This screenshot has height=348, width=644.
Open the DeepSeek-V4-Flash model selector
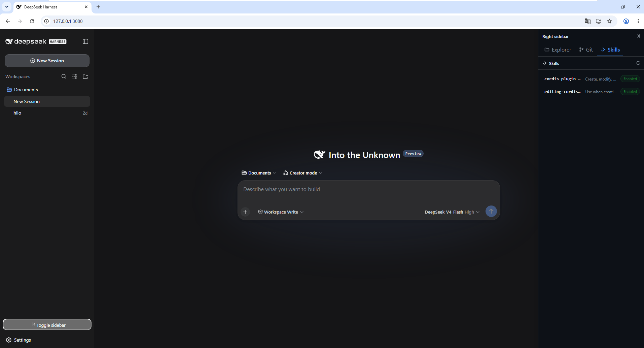coord(452,212)
